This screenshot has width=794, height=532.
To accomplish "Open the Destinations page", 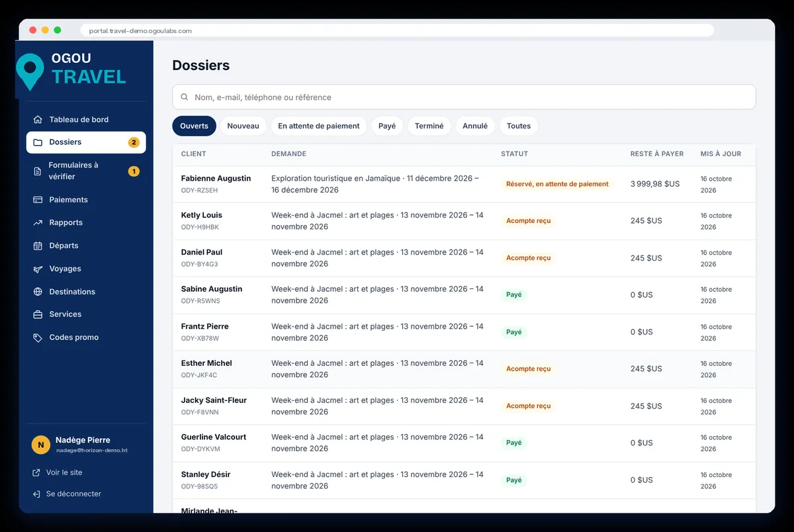I will point(86,292).
